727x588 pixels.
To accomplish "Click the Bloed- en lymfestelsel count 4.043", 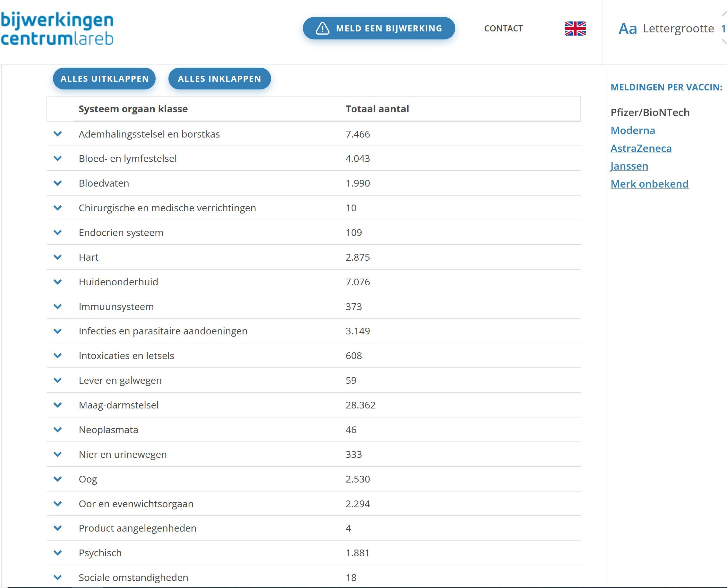I will (358, 158).
